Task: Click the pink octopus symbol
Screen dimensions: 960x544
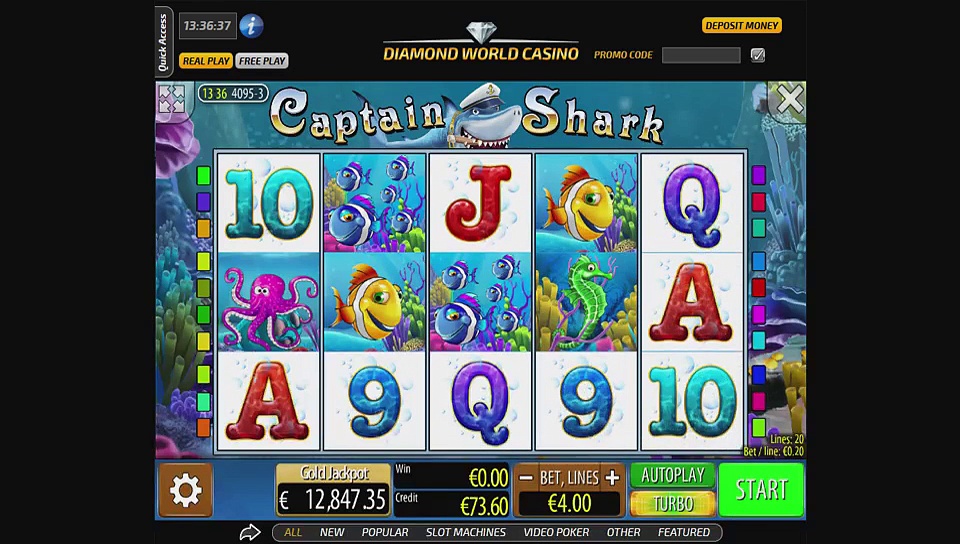Action: coord(269,302)
